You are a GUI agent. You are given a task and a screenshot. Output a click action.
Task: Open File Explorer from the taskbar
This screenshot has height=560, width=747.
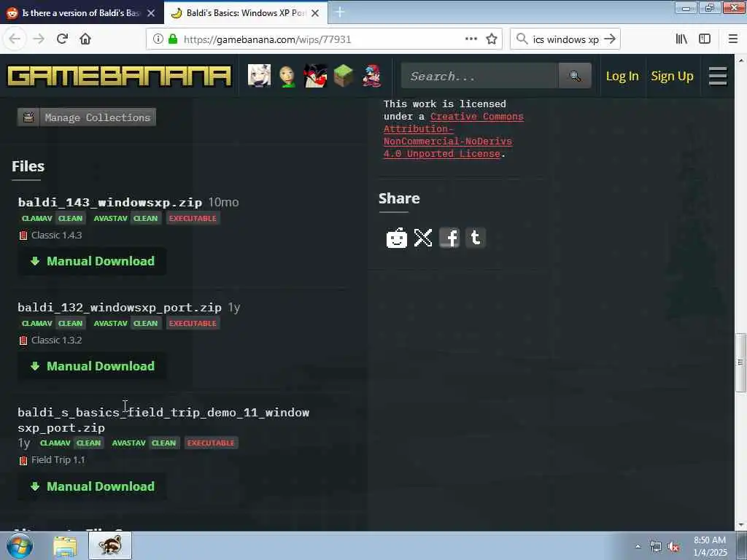pos(65,546)
